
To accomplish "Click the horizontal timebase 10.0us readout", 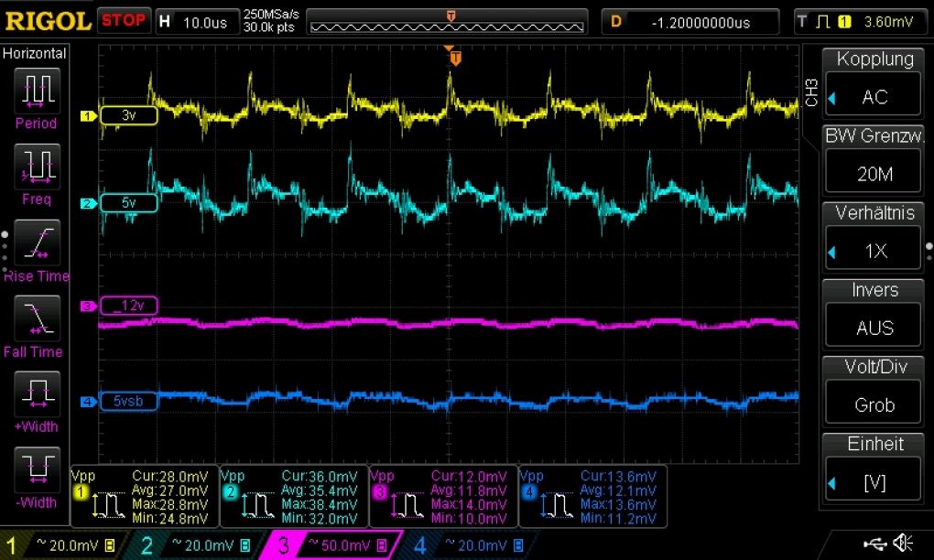I will tap(205, 23).
